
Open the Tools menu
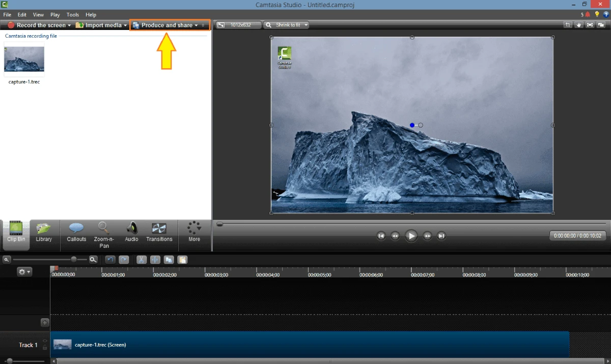click(73, 15)
